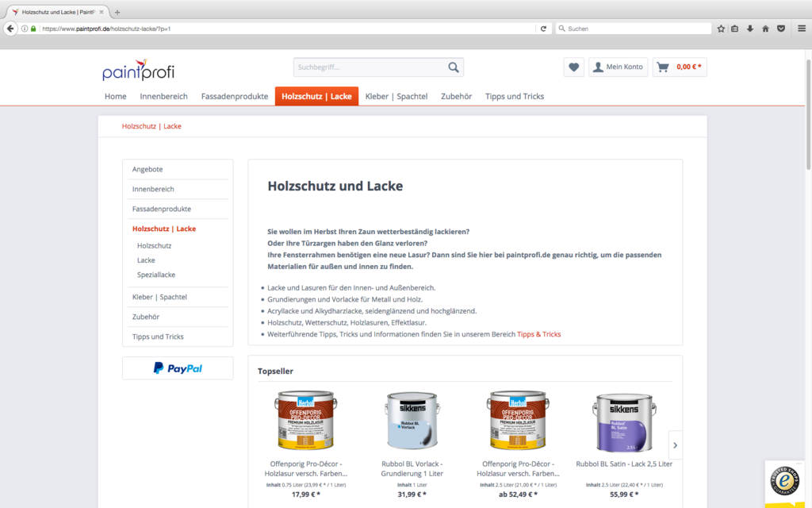This screenshot has height=508, width=812.
Task: Show next Topseller products with the arrow
Action: coord(676,445)
